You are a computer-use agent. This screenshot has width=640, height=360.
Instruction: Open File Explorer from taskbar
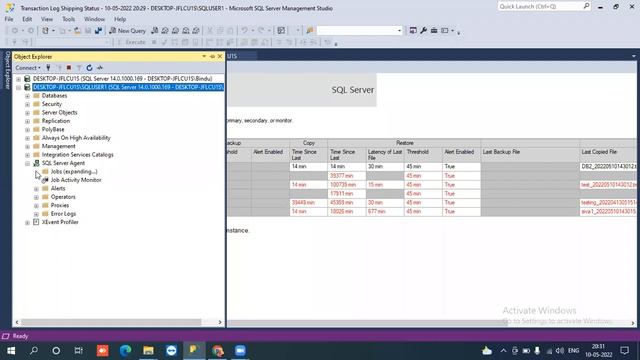[x=148, y=351]
